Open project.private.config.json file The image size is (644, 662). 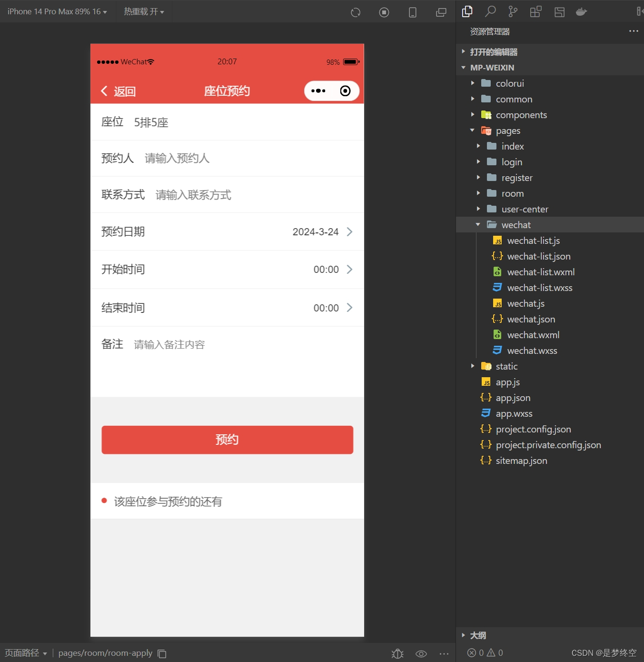550,445
